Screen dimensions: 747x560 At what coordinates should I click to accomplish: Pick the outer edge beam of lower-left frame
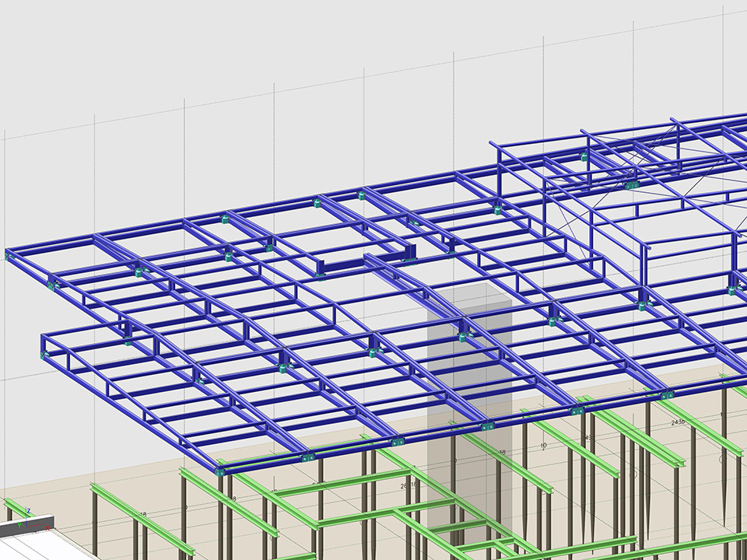pyautogui.click(x=117, y=398)
